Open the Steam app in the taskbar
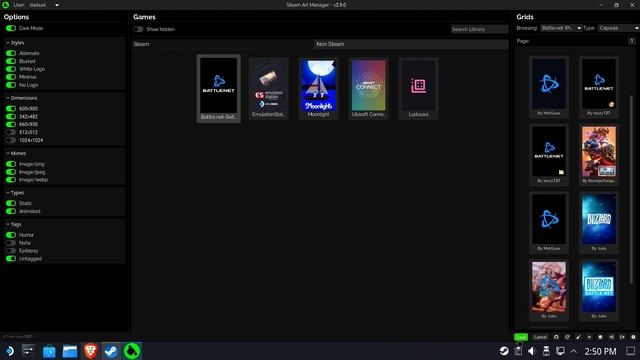The image size is (640, 360). [x=111, y=351]
